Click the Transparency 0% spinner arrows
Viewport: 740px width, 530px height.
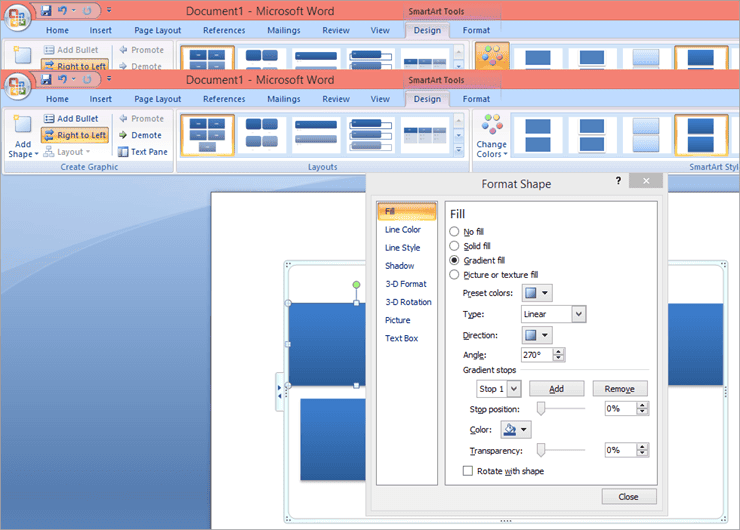coord(642,450)
